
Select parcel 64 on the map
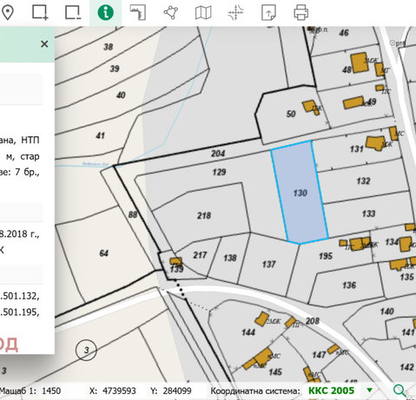tap(104, 253)
